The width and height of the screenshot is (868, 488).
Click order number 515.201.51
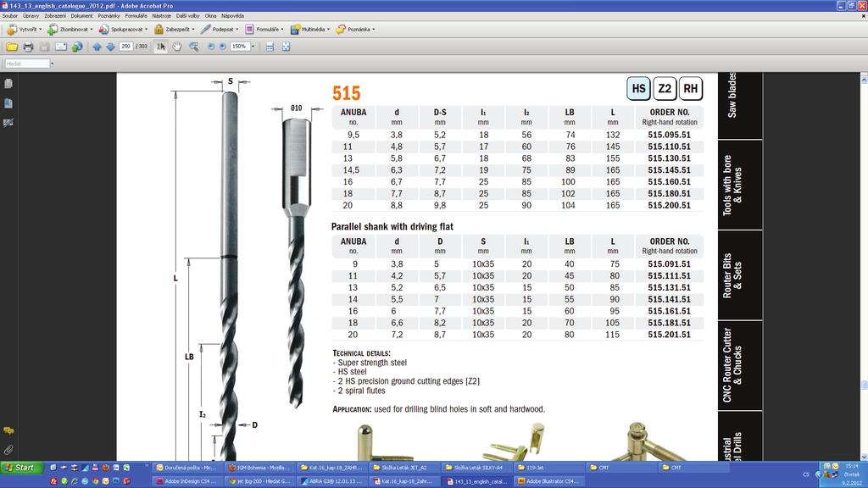click(x=670, y=335)
